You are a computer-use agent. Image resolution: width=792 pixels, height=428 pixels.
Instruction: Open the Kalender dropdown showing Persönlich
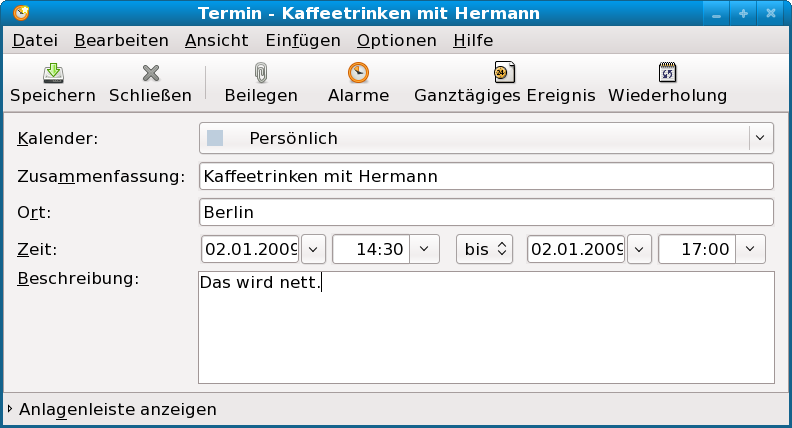486,138
